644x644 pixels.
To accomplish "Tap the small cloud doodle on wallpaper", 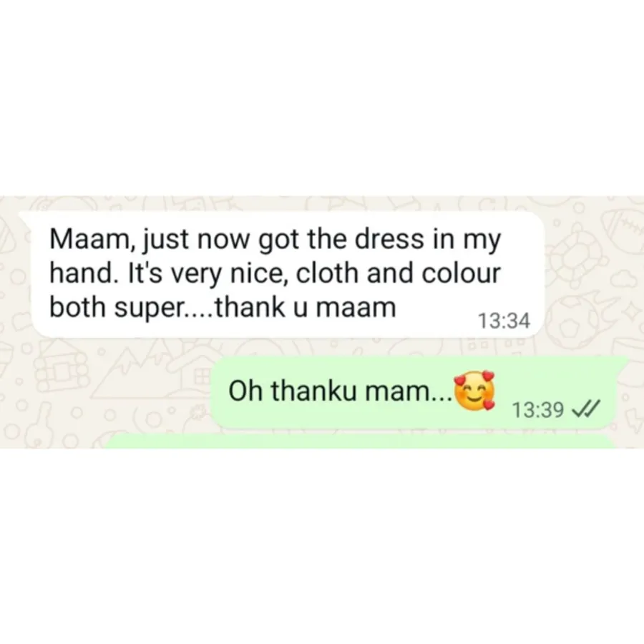I will click(623, 280).
